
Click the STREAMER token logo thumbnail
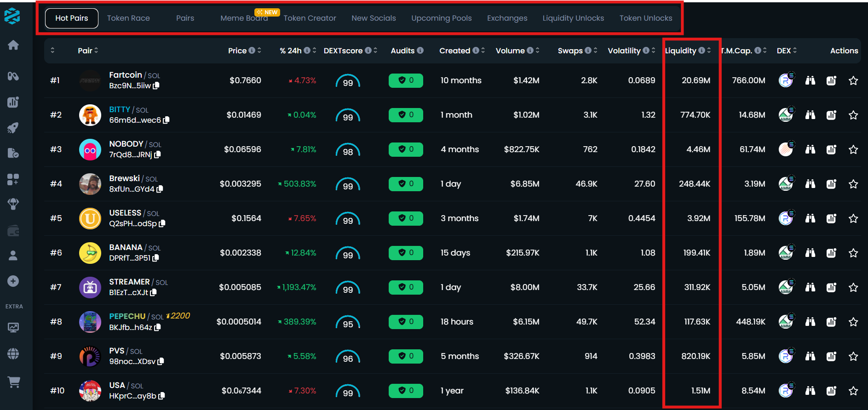(x=90, y=288)
